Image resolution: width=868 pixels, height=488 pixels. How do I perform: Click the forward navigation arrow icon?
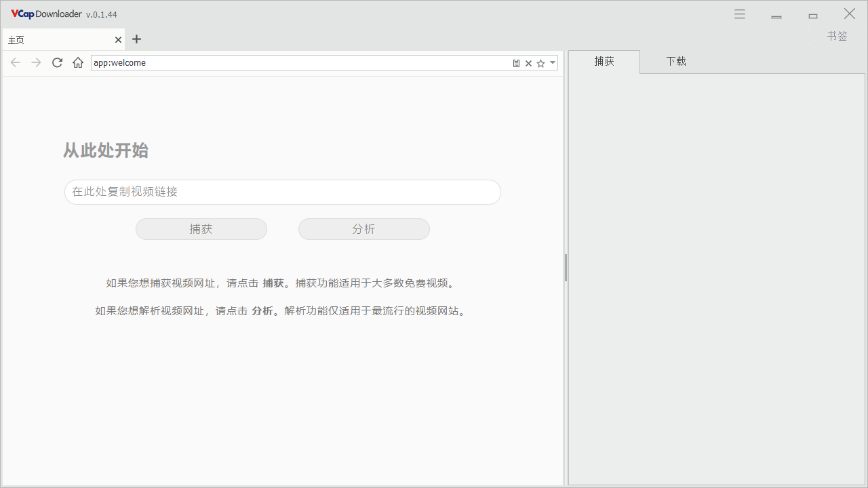coord(35,62)
